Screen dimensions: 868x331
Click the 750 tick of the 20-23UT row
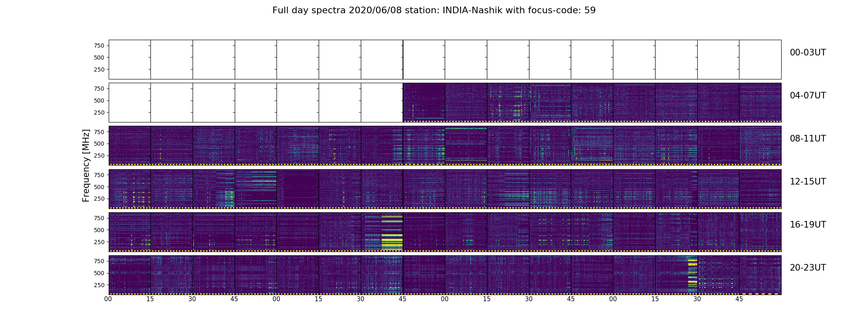pyautogui.click(x=99, y=261)
